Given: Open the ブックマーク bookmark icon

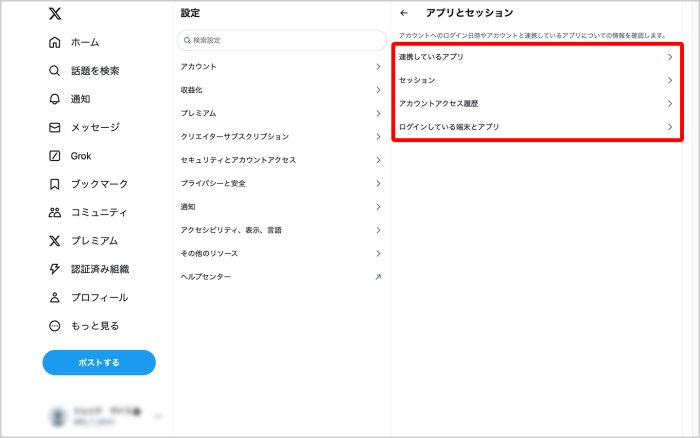Looking at the screenshot, I should 55,184.
